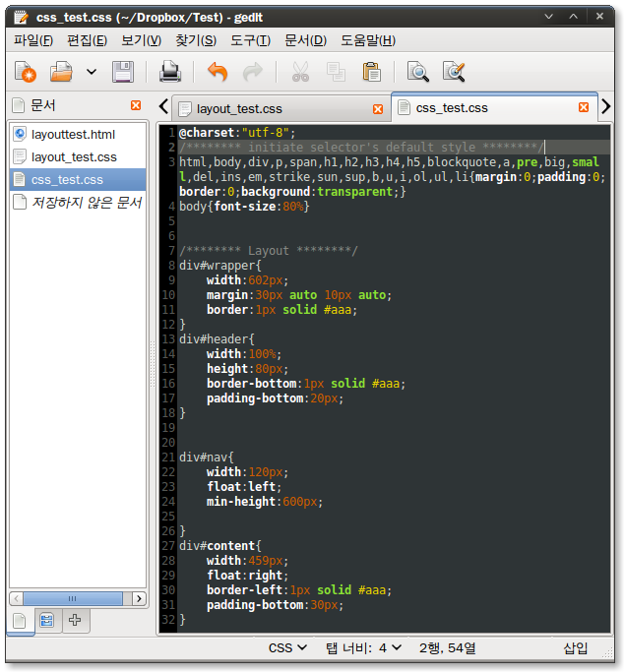Viewport: 624px width, 672px height.
Task: Click the Print toolbar icon
Action: [170, 72]
